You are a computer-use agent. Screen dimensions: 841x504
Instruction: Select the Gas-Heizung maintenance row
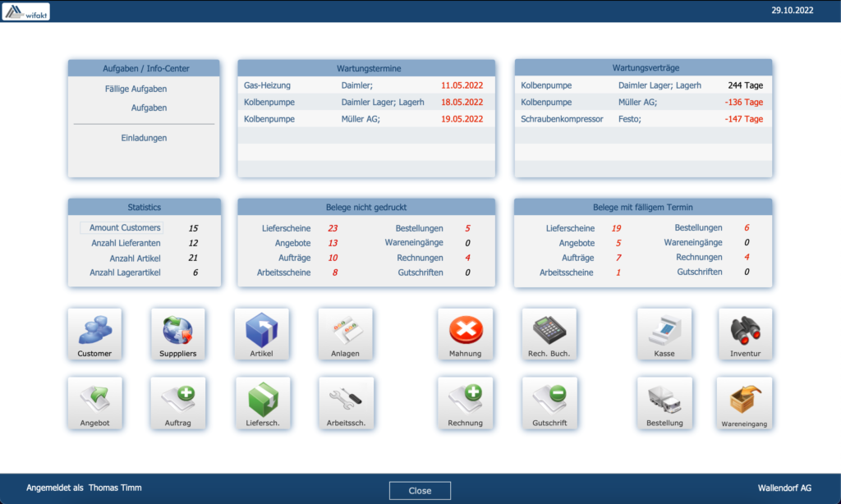(x=365, y=85)
